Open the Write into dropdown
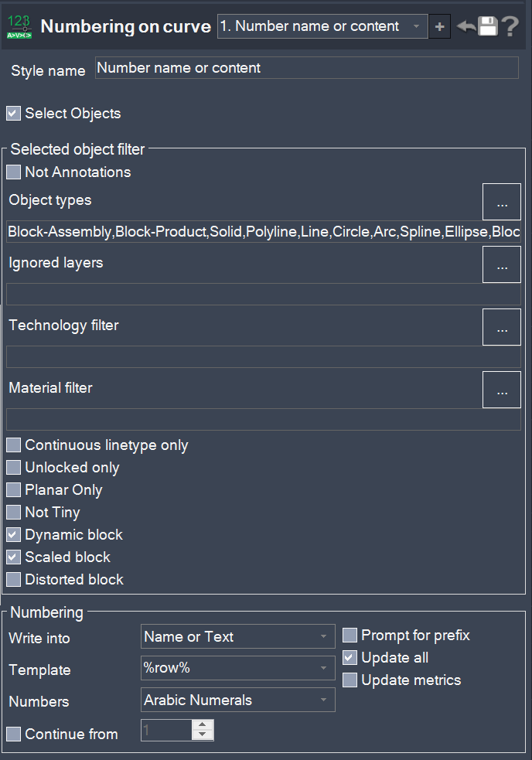532x760 pixels. click(x=238, y=637)
